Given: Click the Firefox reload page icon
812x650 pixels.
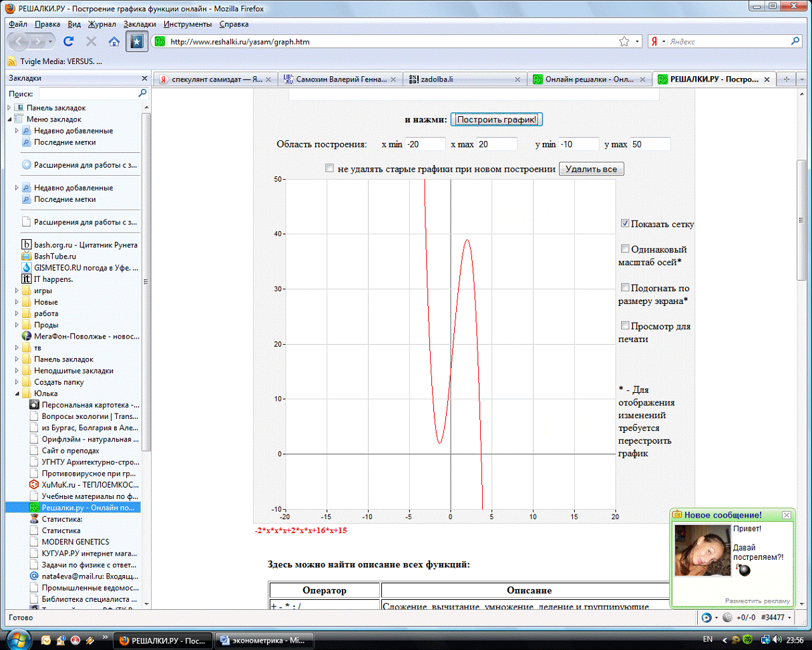Looking at the screenshot, I should coord(68,41).
